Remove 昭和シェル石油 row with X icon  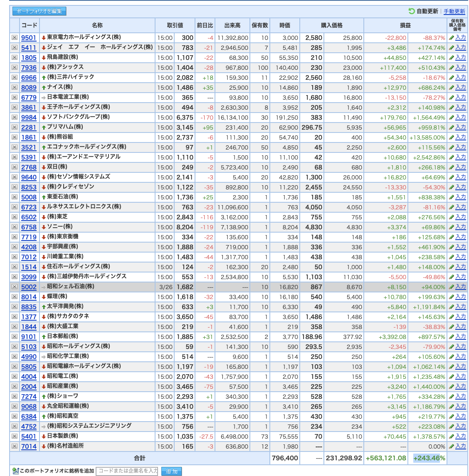14,287
